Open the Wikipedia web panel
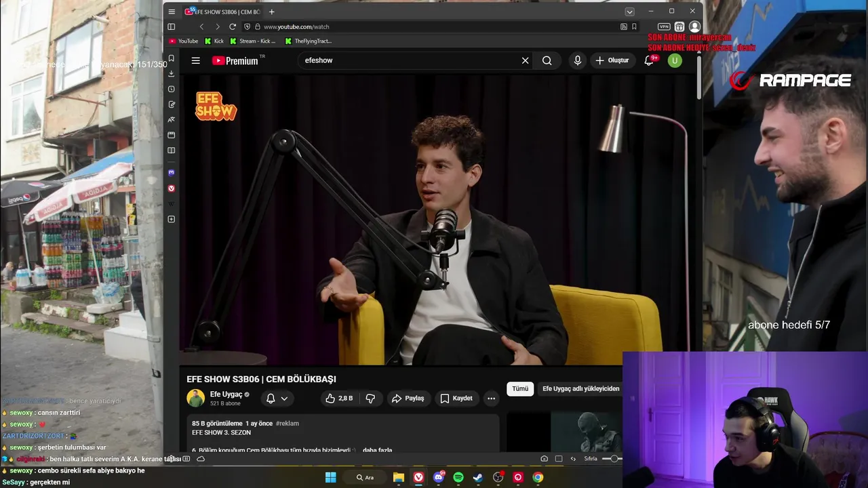 tap(172, 204)
